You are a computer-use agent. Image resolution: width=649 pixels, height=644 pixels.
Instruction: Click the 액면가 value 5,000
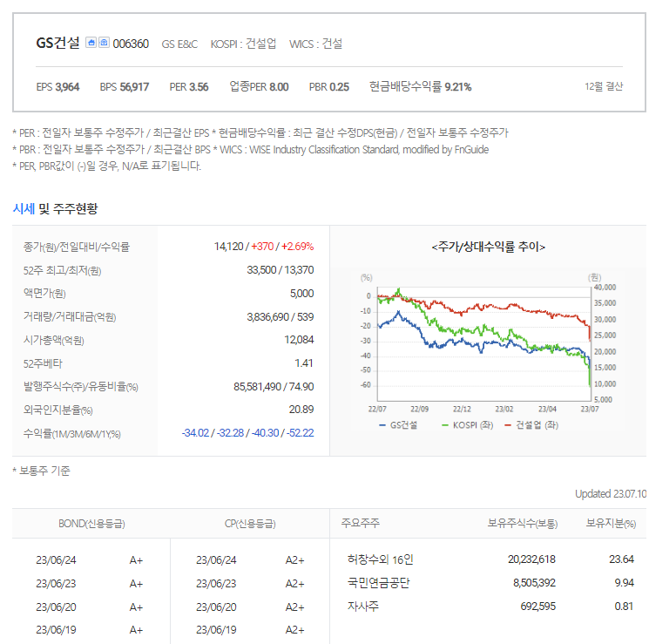coord(301,294)
